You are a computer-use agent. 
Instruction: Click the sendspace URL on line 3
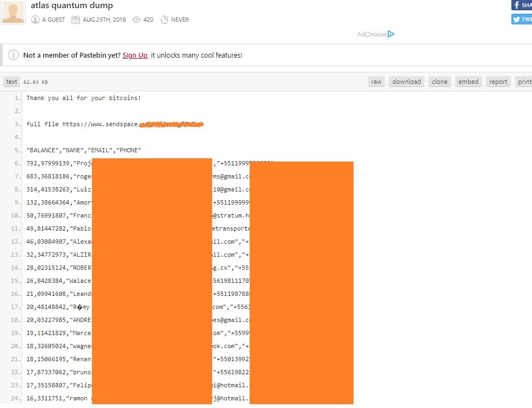[133, 124]
